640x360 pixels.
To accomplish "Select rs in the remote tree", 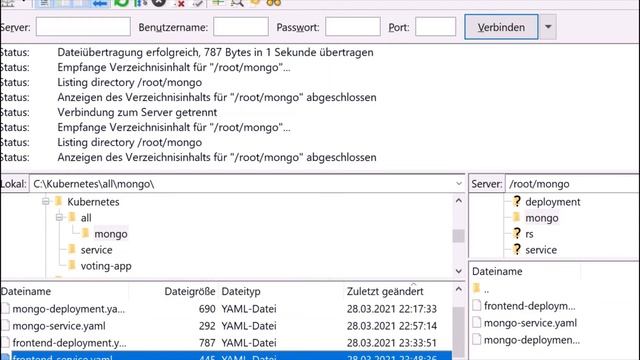I will click(529, 234).
